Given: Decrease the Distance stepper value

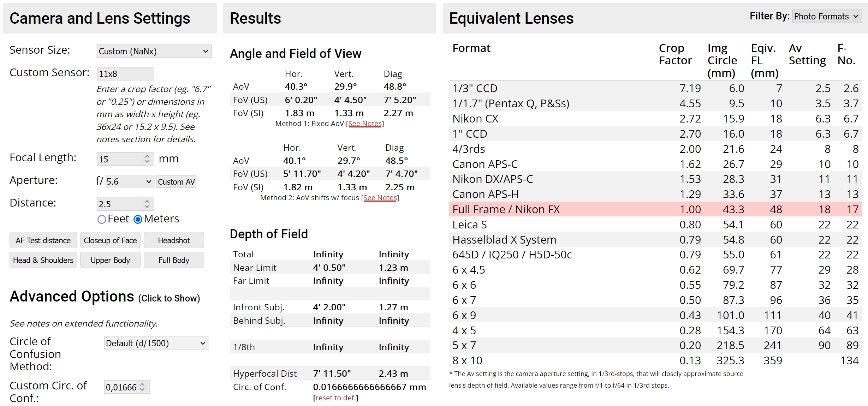Looking at the screenshot, I should [x=147, y=207].
